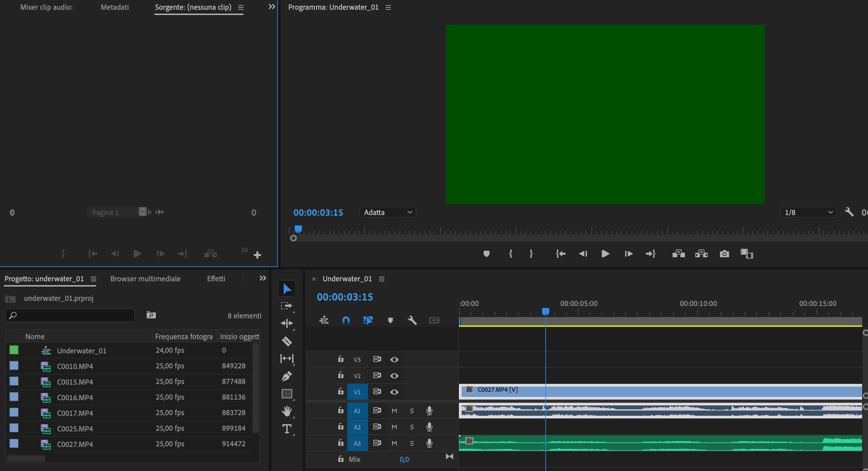Click Underwater_01 green label swatch
This screenshot has width=868, height=471.
tap(14, 350)
